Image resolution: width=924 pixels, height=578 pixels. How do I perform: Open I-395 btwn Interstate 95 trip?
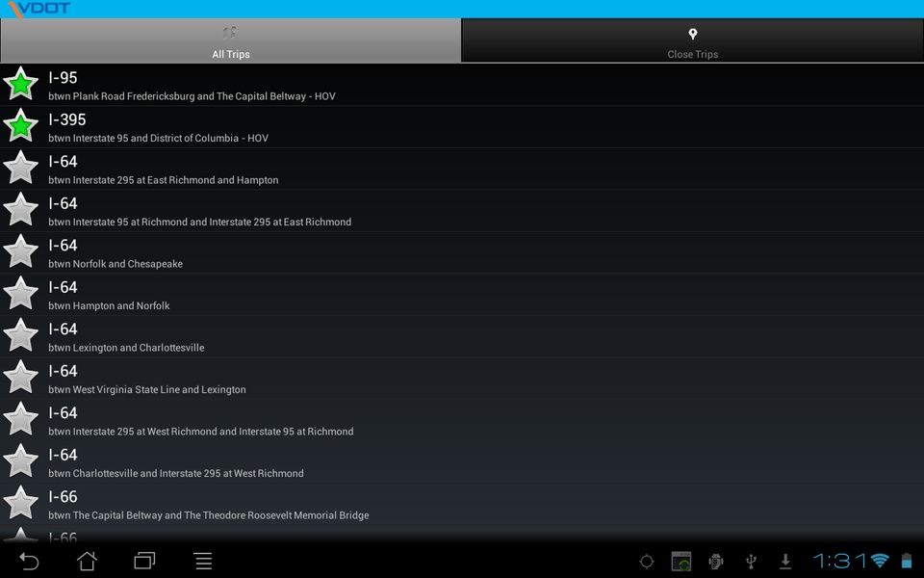[x=462, y=127]
